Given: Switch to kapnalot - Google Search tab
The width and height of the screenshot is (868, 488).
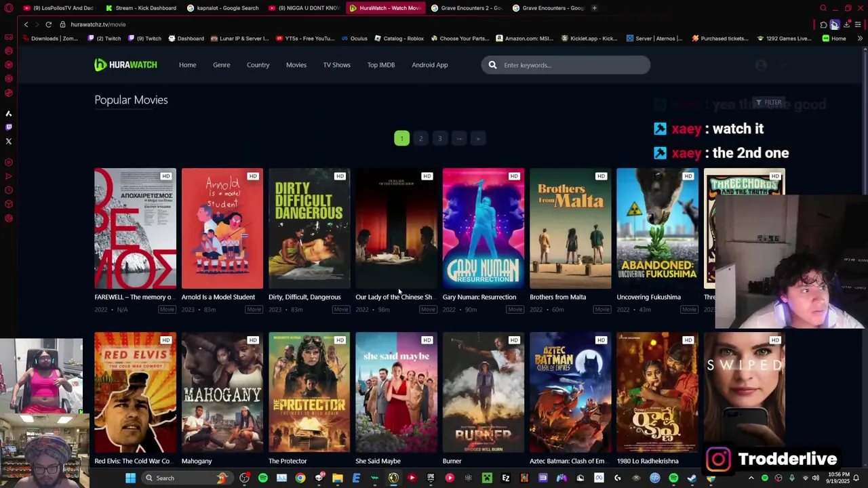Looking at the screenshot, I should point(223,8).
